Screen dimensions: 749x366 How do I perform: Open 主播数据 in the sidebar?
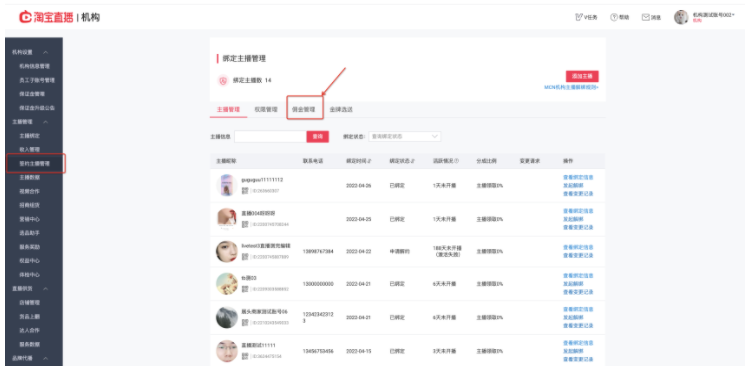click(x=29, y=177)
